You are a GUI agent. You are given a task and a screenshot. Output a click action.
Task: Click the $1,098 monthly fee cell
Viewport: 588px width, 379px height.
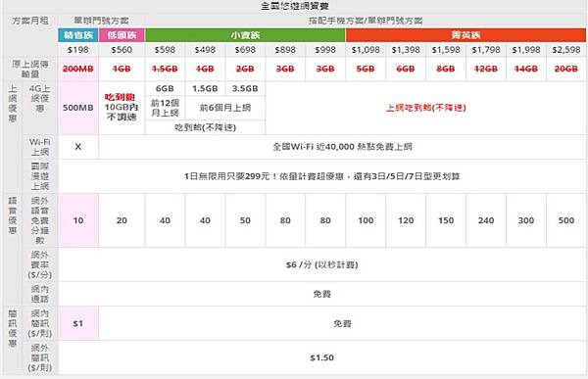click(366, 50)
